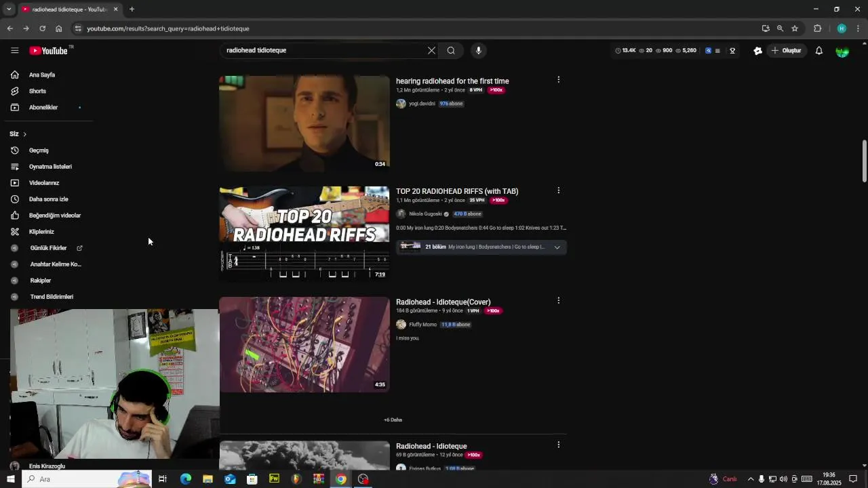Open TOP 20 RADIOHEAD RIFFS (with TAB) title
Screen dimensions: 868x488
(457, 191)
